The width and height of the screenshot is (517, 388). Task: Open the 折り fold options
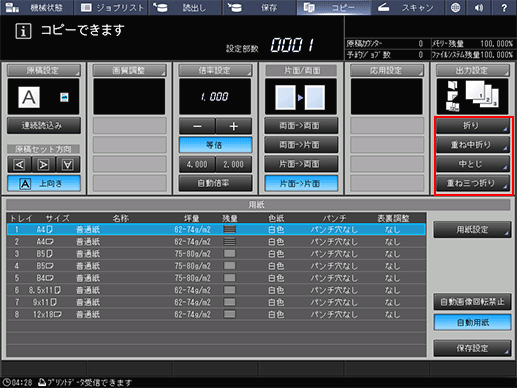coord(473,126)
